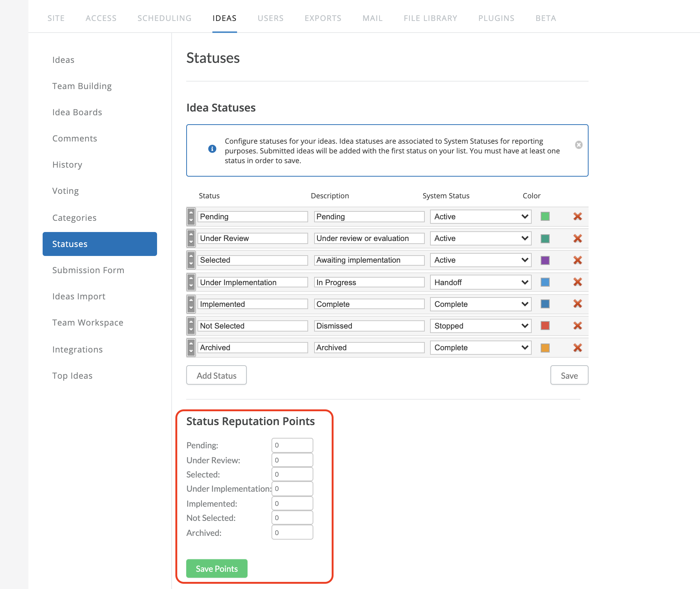Open System Status dropdown for Pending
The width and height of the screenshot is (700, 589).
click(481, 217)
